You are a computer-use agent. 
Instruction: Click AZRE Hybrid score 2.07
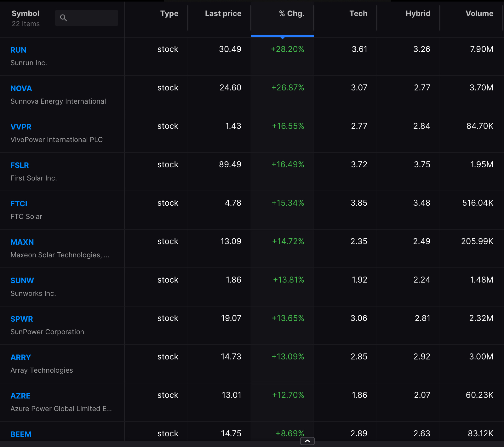(422, 395)
